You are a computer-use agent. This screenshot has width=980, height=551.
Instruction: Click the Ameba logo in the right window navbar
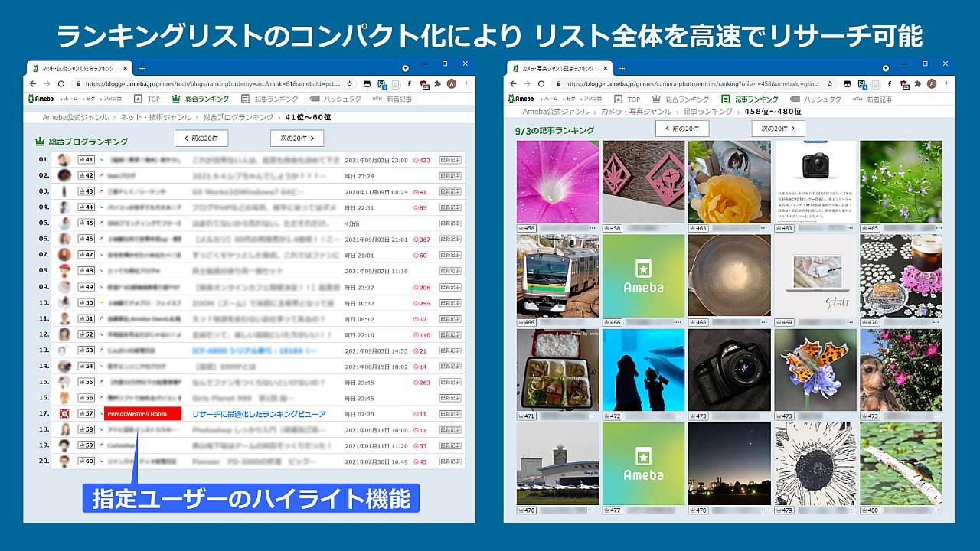coord(521,99)
